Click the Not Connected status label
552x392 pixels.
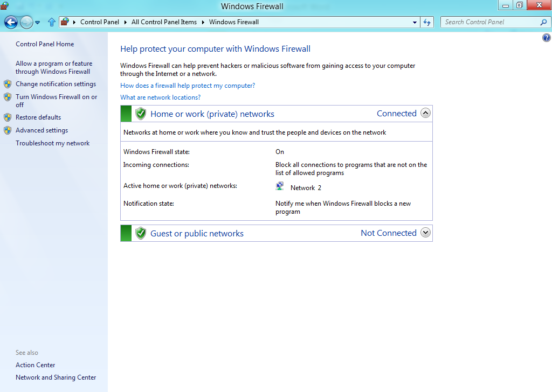[389, 233]
